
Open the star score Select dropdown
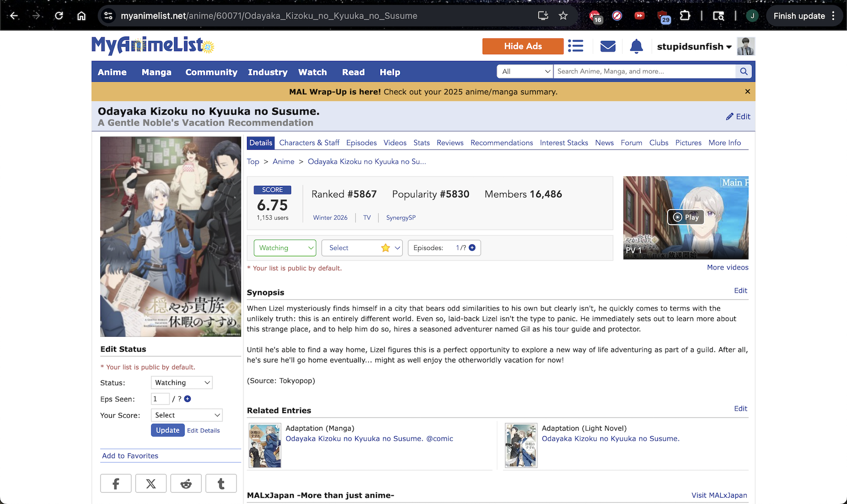pos(362,248)
